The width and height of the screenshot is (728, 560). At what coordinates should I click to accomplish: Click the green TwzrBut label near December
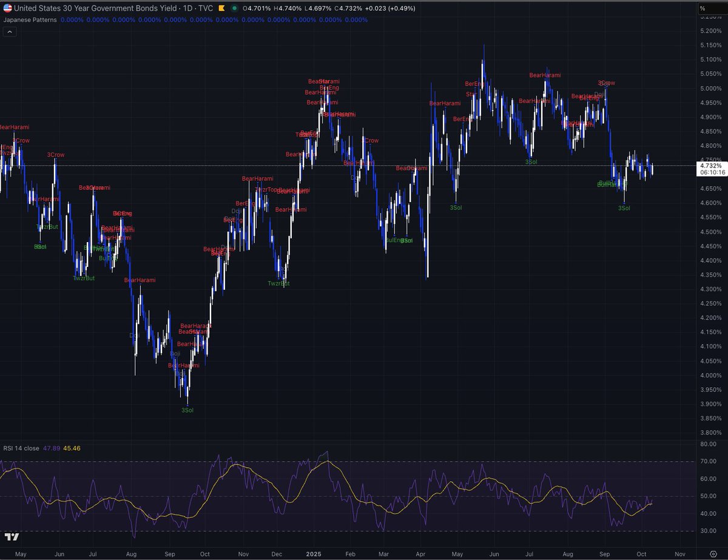click(279, 283)
